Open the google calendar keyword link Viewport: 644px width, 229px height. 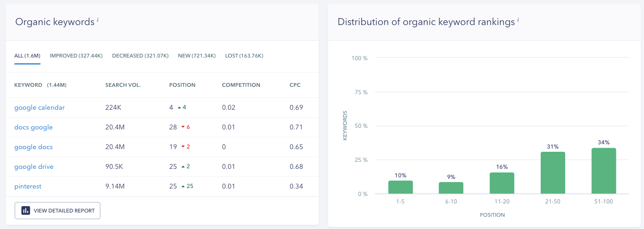(39, 108)
